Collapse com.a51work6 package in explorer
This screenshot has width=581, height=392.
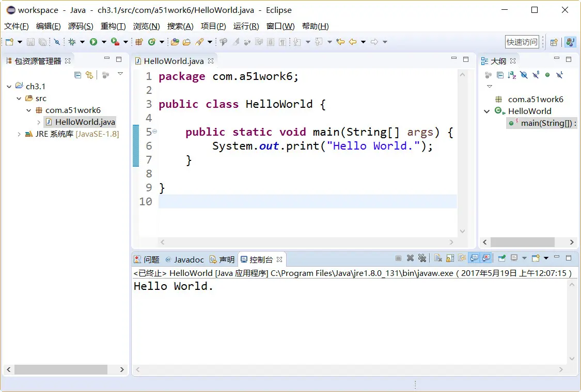(x=29, y=110)
